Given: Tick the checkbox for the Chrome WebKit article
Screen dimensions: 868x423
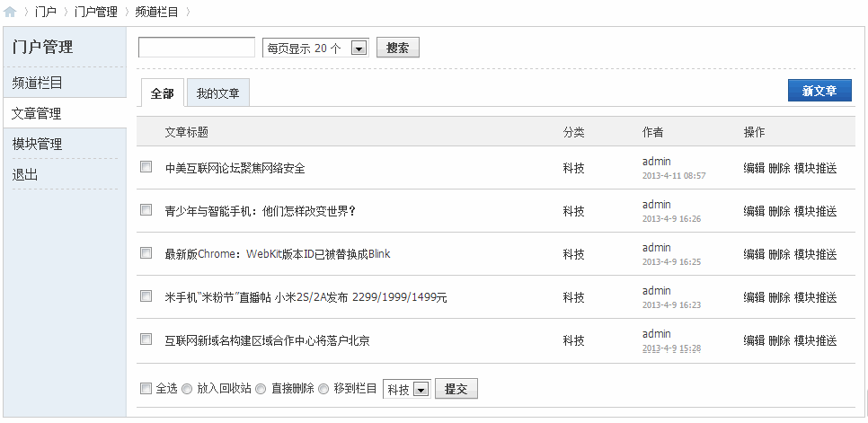Looking at the screenshot, I should click(x=146, y=253).
